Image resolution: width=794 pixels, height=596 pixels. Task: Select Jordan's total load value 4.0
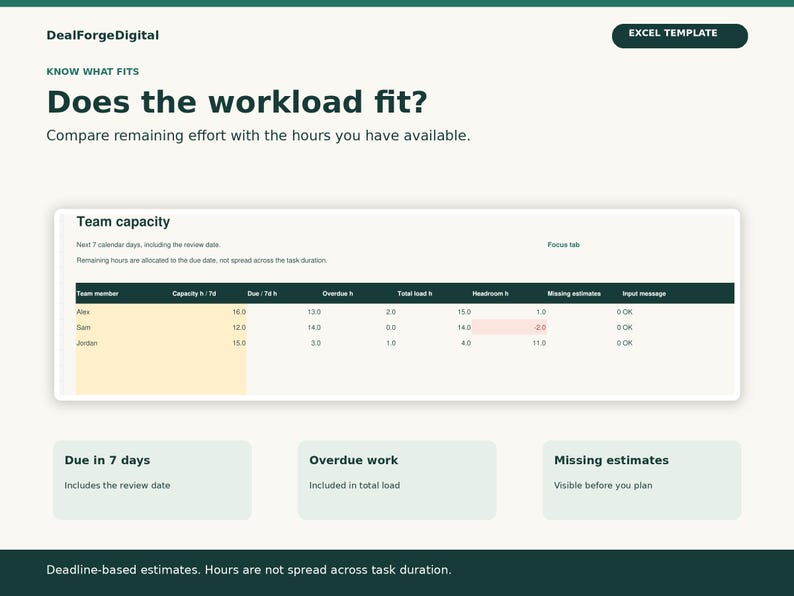(466, 343)
